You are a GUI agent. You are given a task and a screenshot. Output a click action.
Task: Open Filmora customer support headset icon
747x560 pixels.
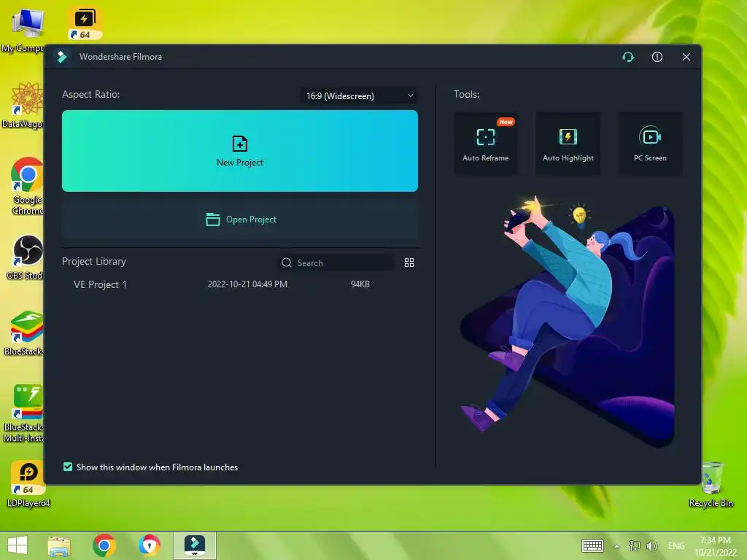pos(628,57)
